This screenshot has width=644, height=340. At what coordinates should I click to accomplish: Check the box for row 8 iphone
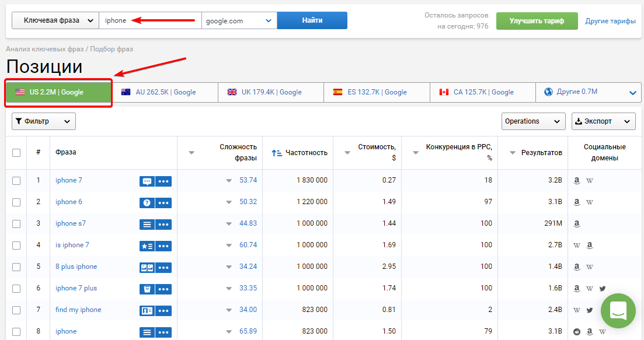16,332
